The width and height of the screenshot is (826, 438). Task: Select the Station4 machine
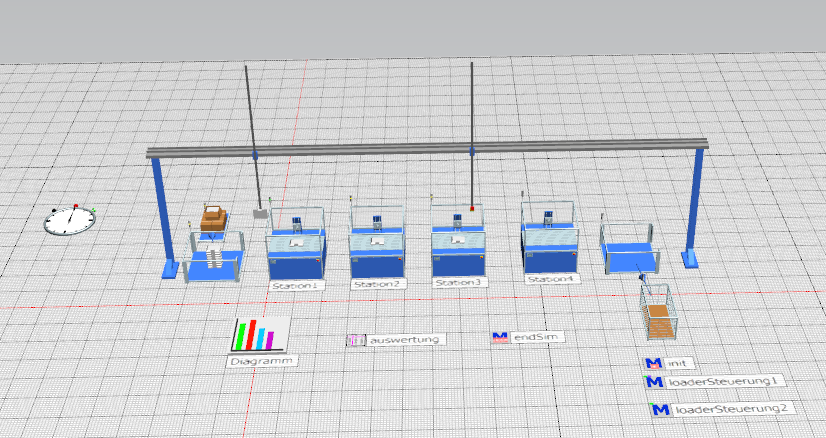tap(550, 243)
